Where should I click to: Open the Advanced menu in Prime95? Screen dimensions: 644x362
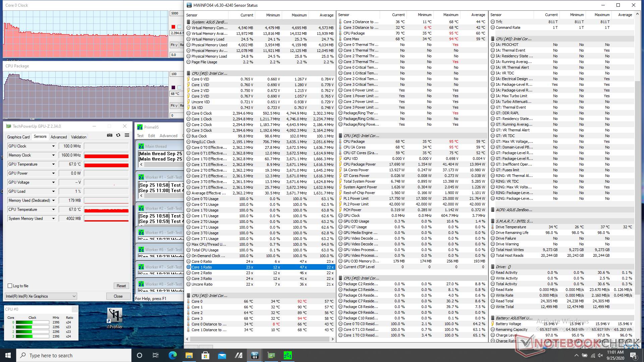coord(168,136)
